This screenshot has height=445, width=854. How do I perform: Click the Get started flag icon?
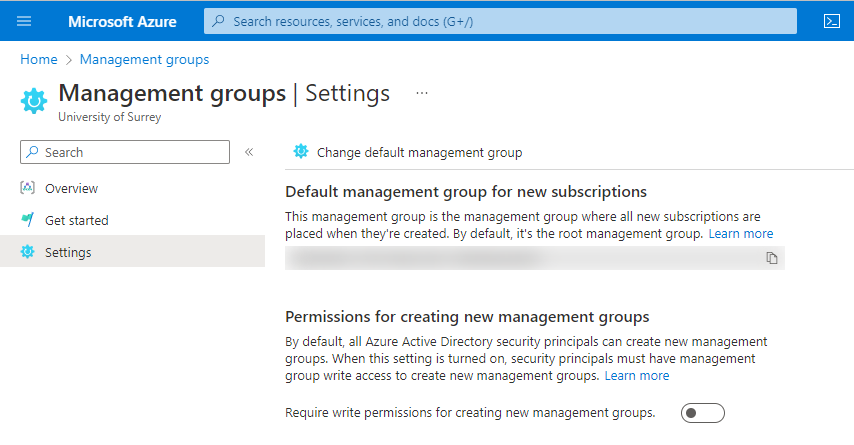tap(27, 220)
